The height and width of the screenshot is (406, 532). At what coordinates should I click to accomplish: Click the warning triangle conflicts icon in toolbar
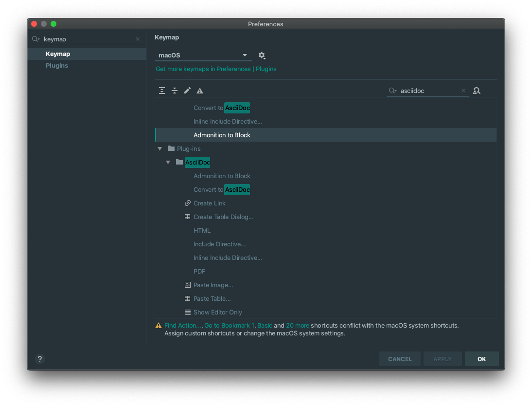200,91
